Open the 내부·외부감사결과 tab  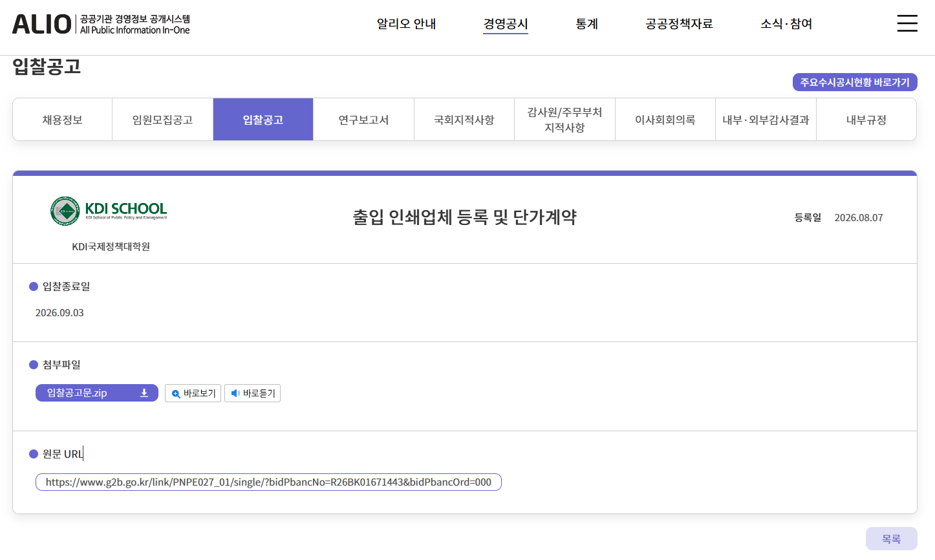766,120
